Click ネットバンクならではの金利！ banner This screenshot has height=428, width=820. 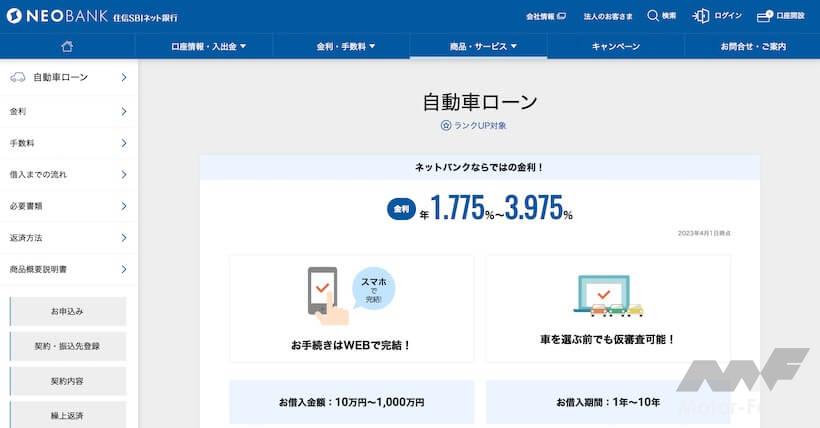coord(480,167)
